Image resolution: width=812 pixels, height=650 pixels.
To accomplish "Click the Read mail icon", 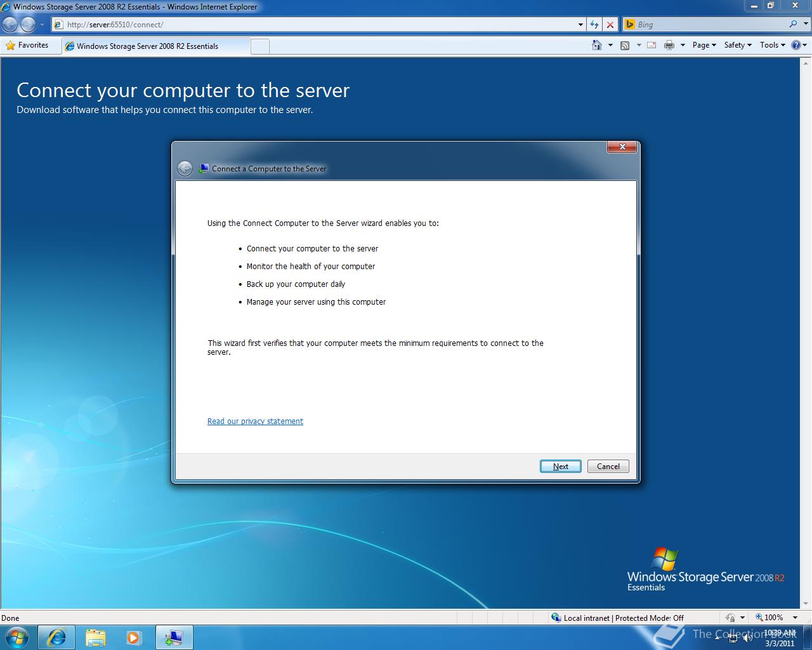I will point(652,45).
